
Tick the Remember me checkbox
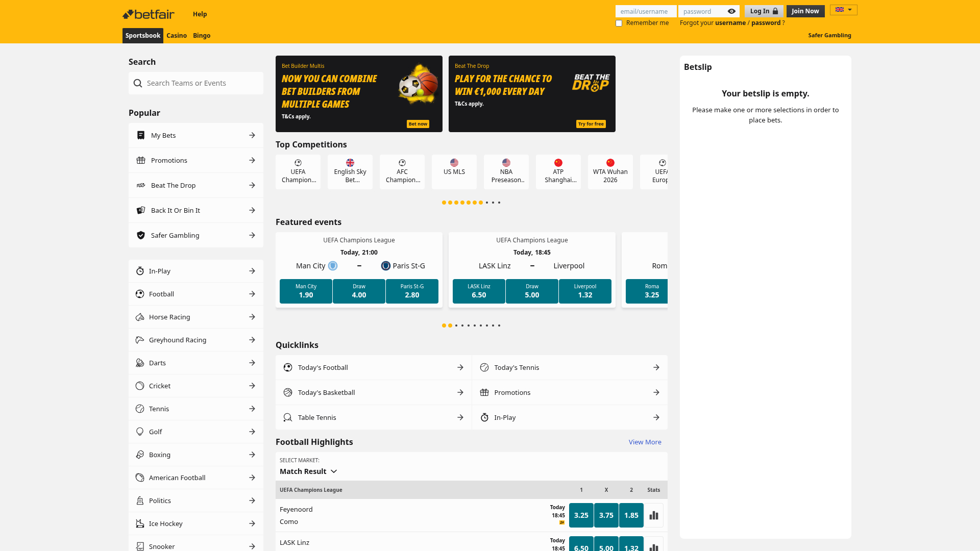[x=619, y=23]
